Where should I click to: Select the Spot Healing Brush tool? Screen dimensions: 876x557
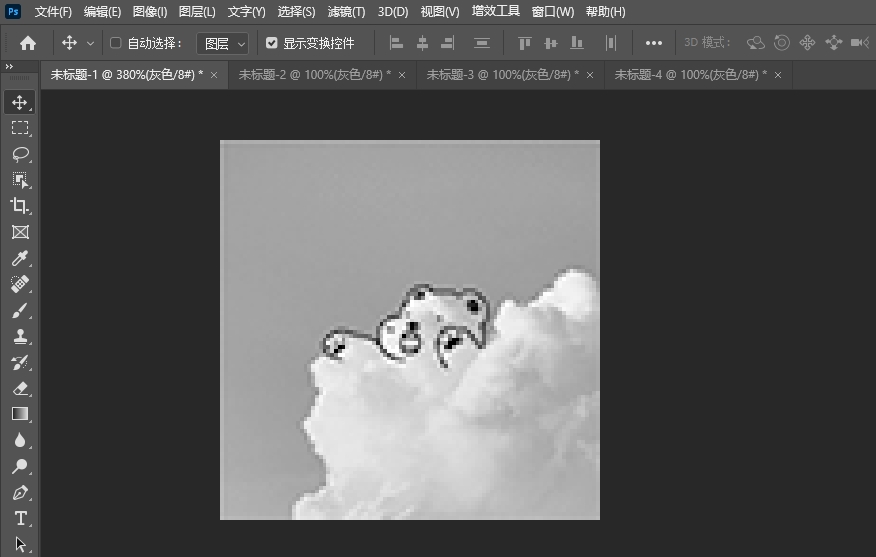(x=20, y=284)
